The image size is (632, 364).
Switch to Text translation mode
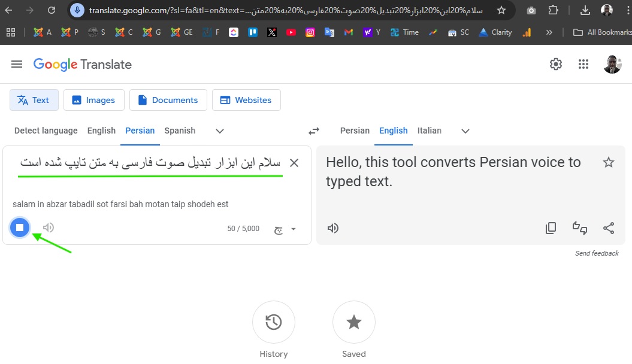click(34, 100)
